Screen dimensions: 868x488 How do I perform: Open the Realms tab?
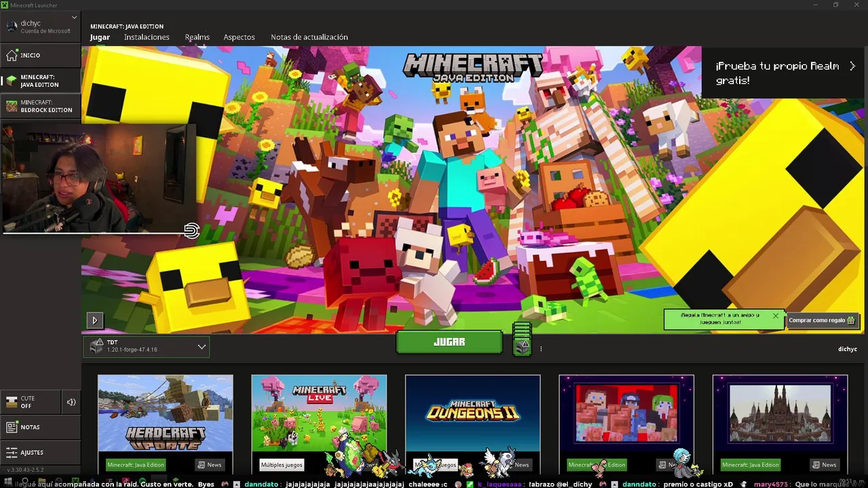(x=197, y=37)
